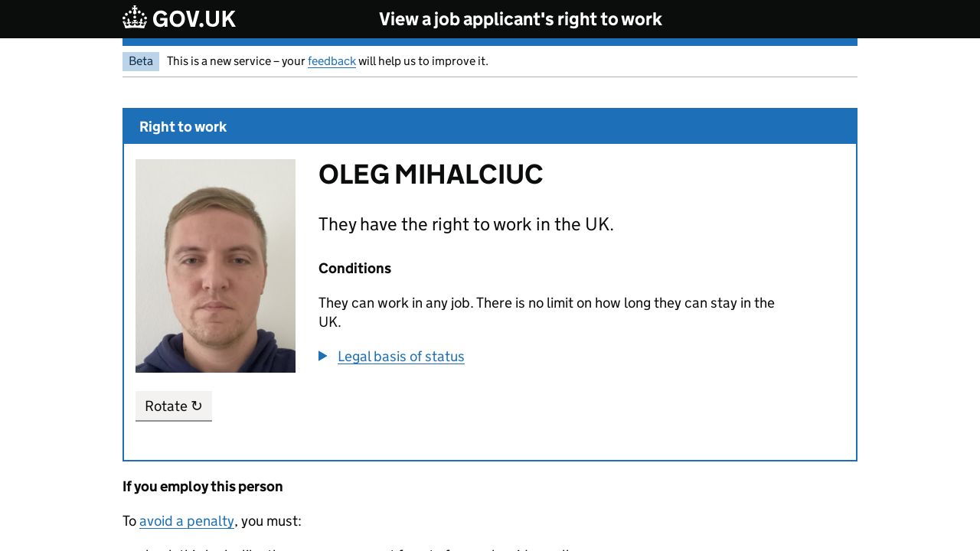Click the OLEG MIHALCIUC name heading

[x=430, y=174]
